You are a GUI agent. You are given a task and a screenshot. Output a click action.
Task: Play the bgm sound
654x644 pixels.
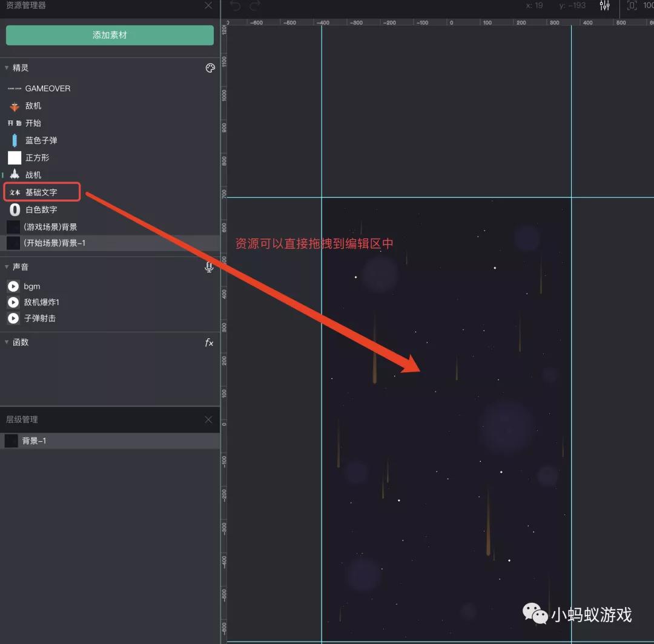tap(13, 286)
